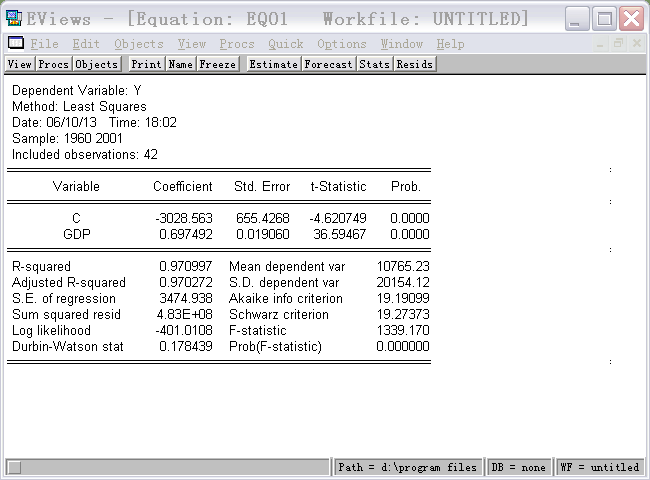
Task: Show residuals using the Resids button
Action: (x=414, y=64)
